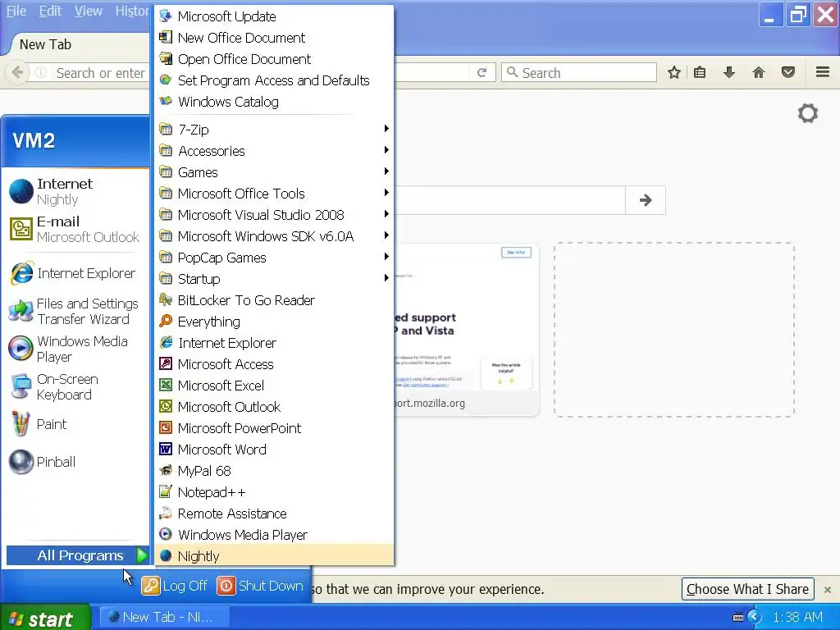Image resolution: width=840 pixels, height=630 pixels.
Task: Click the back arrow button
Action: click(x=17, y=72)
